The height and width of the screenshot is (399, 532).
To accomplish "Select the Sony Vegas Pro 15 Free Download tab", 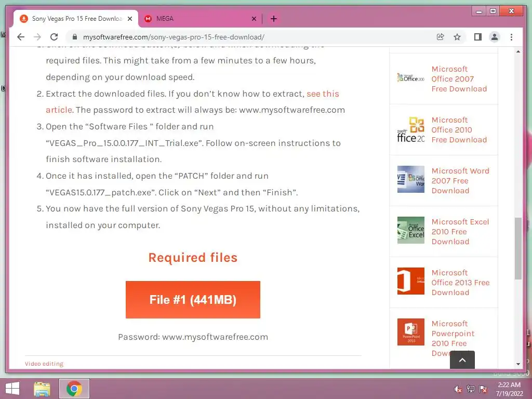I will (76, 19).
